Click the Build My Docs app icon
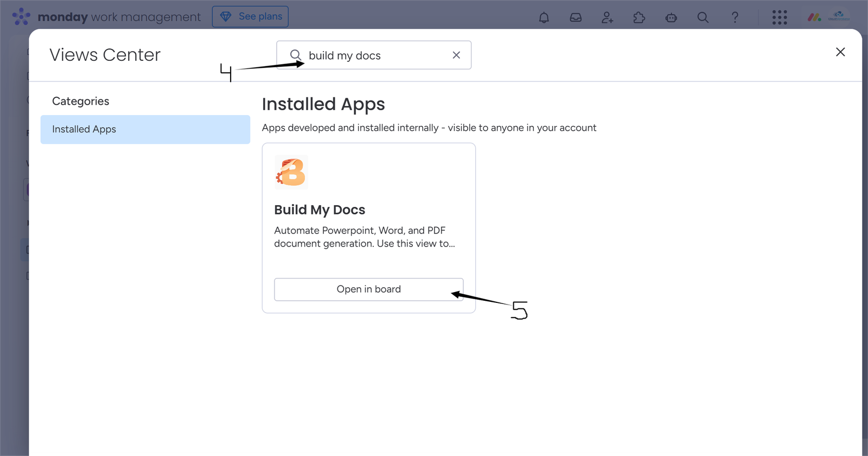Image resolution: width=868 pixels, height=456 pixels. point(291,172)
